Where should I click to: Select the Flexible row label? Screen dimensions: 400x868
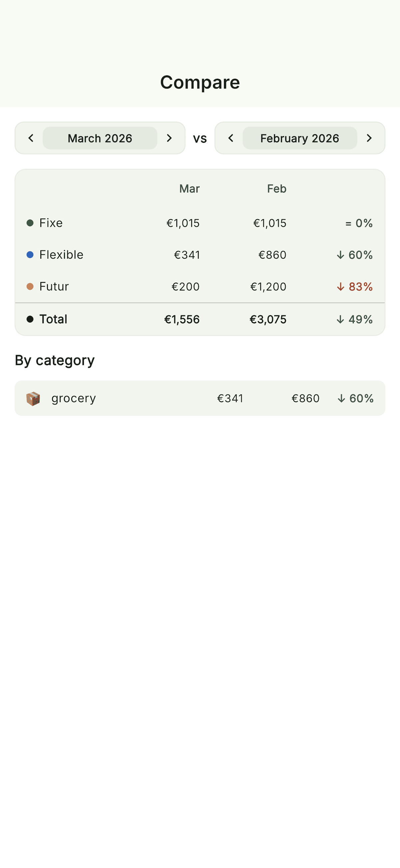pos(61,255)
